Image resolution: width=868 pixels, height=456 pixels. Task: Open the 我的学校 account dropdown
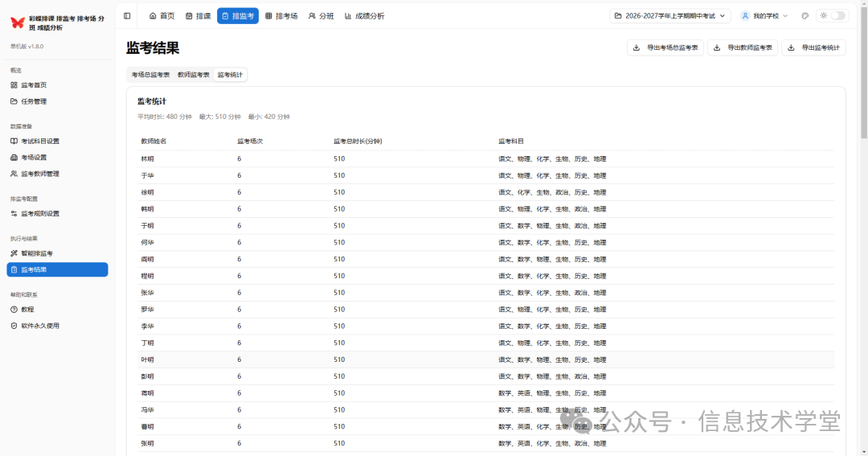764,16
